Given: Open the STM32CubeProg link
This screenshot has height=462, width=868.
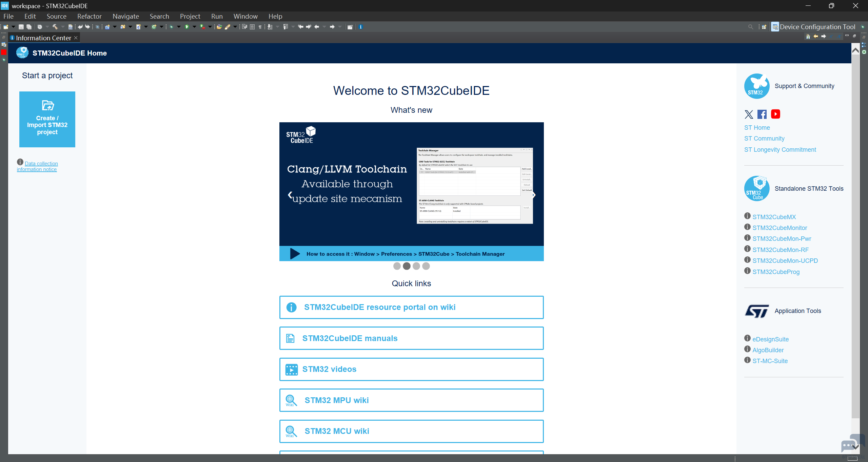Looking at the screenshot, I should click(776, 272).
